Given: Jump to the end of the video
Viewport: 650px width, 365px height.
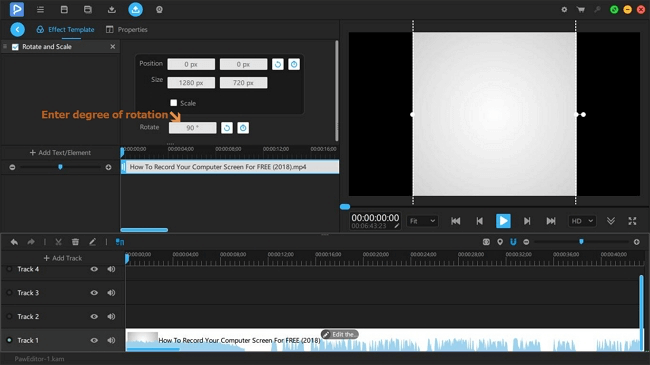Looking at the screenshot, I should pyautogui.click(x=551, y=221).
